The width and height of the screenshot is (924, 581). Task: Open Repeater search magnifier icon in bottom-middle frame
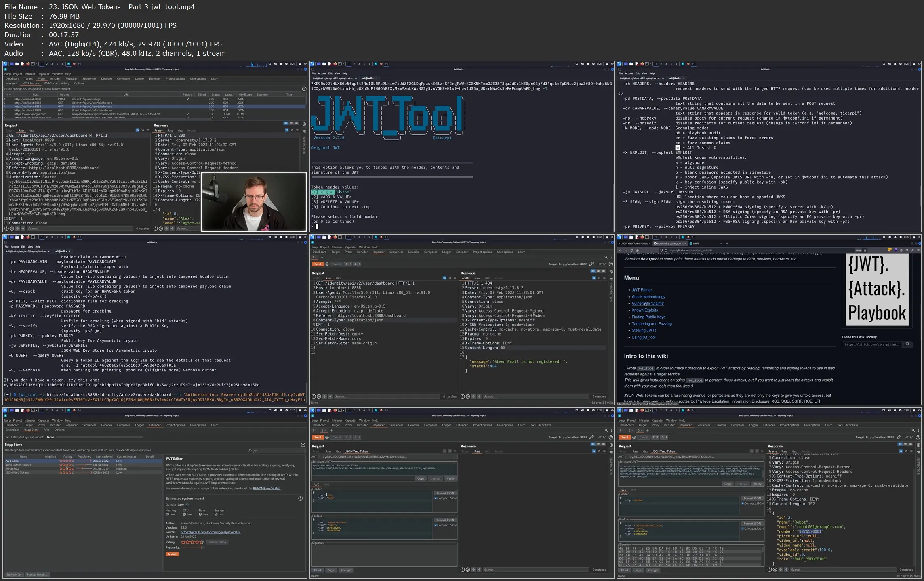(606, 430)
